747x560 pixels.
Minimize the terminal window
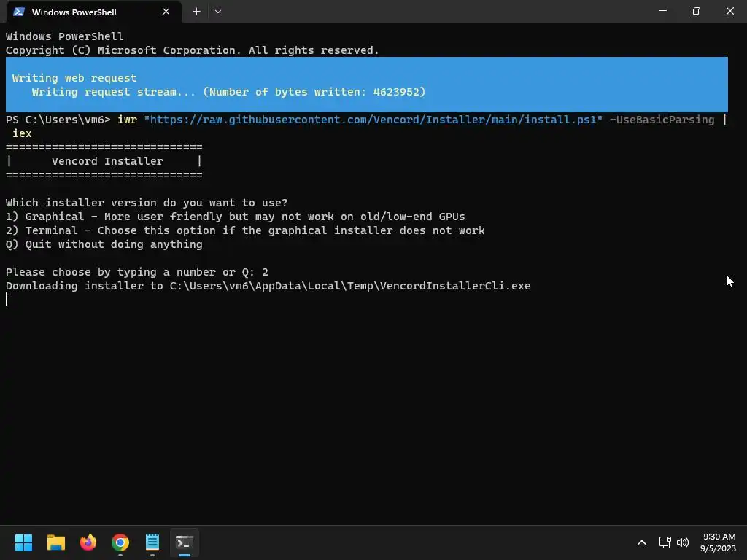click(x=662, y=11)
